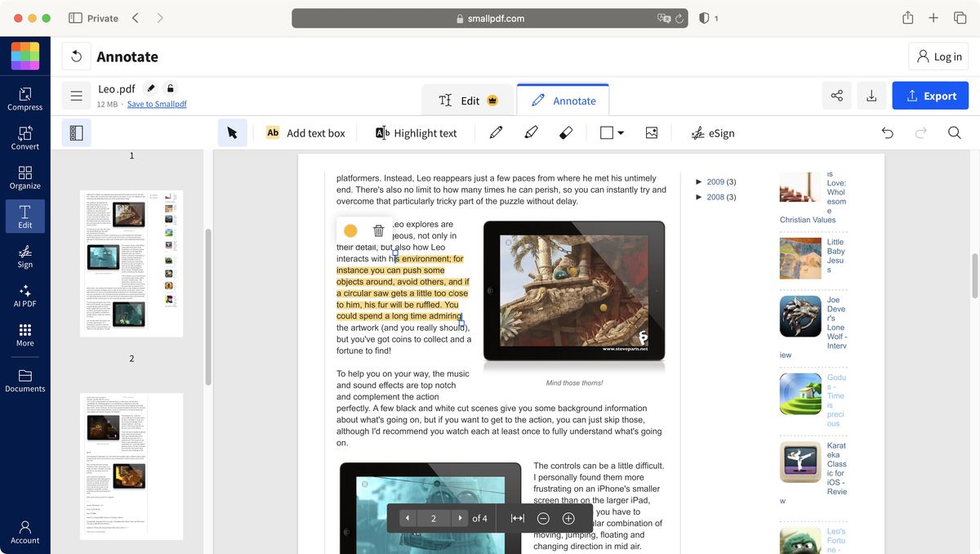
Task: Undo the last annotation
Action: pos(888,132)
